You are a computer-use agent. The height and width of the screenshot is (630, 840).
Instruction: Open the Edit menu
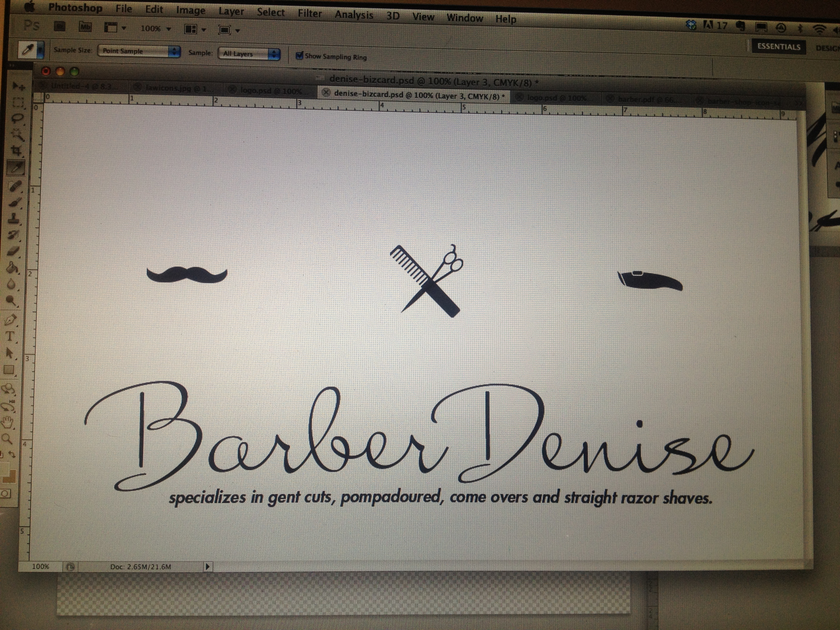pos(154,10)
